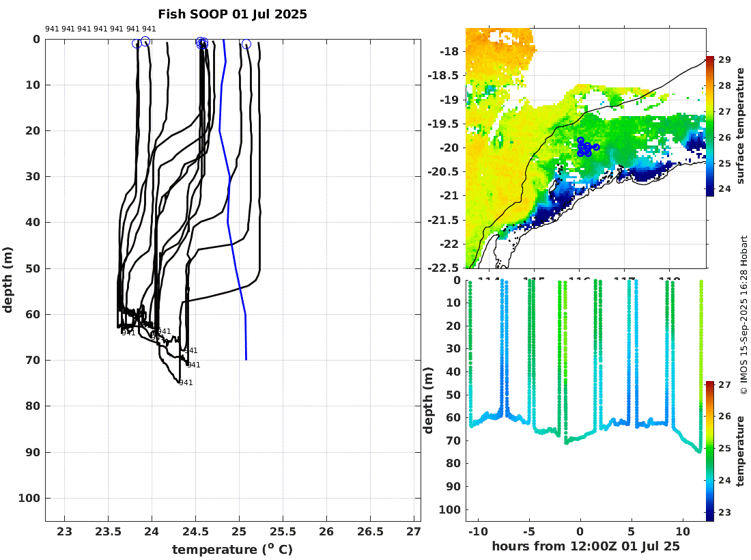Click the 'surface temperature' colorbar label
The image size is (751, 560).
tap(741, 126)
